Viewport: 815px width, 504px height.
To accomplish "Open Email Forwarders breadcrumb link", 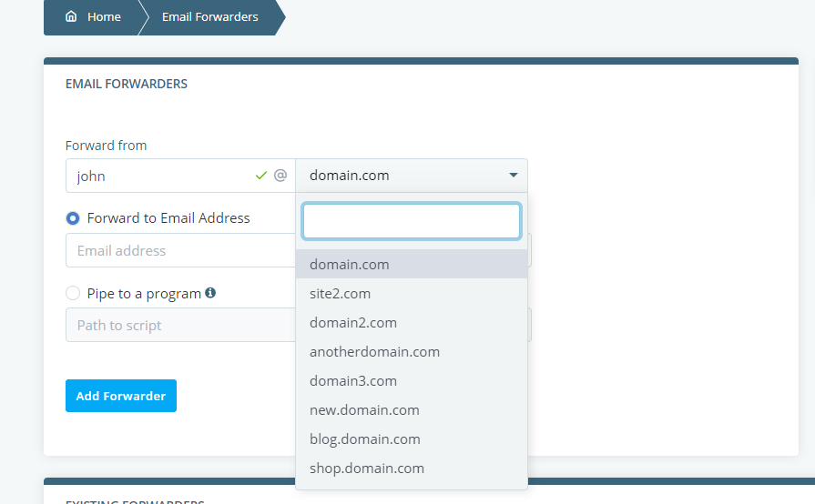I will 210,16.
